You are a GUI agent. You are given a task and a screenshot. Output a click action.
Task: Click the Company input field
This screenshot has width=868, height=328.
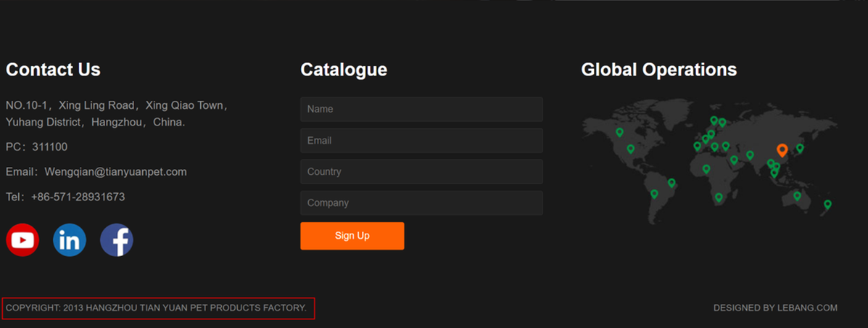(x=421, y=203)
